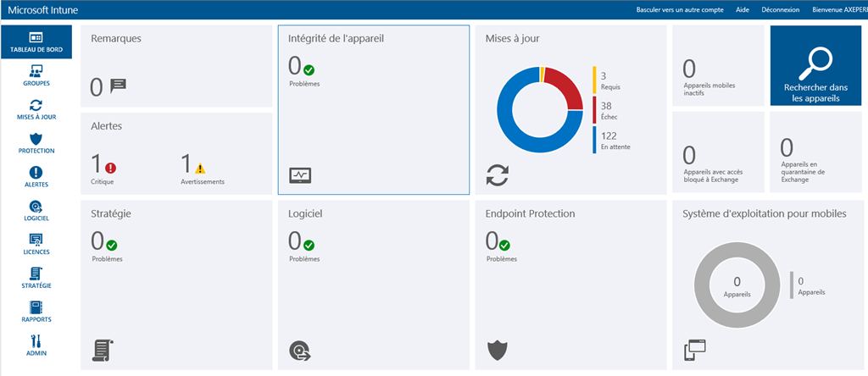Viewport: 868px width, 376px height.
Task: Open the Groupes section icon
Action: [x=36, y=71]
